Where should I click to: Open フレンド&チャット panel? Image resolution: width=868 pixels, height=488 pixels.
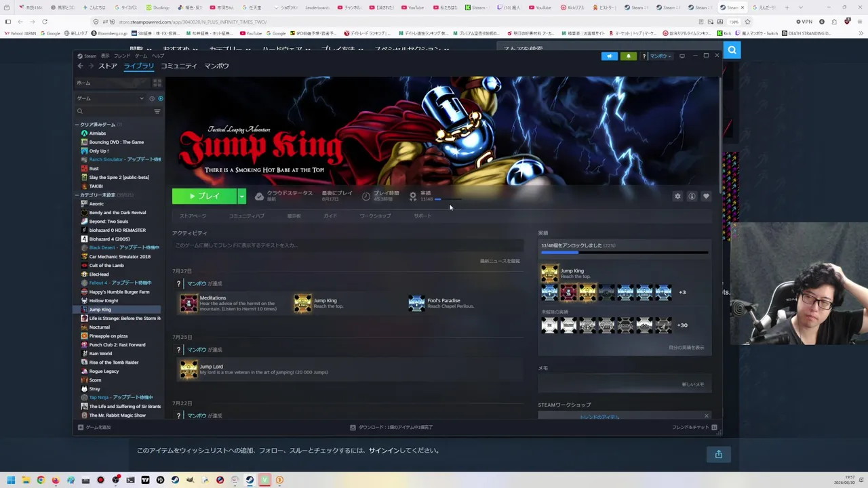point(694,428)
